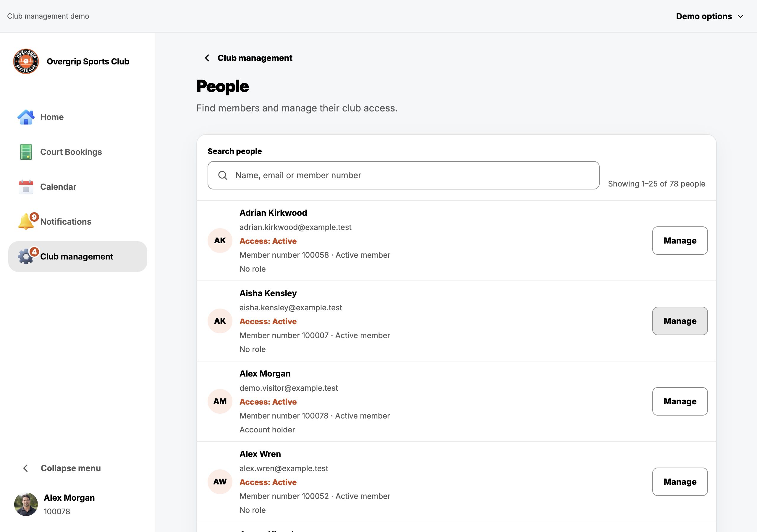Click adrian.kirkwood@example.test email
The image size is (757, 532).
(295, 227)
